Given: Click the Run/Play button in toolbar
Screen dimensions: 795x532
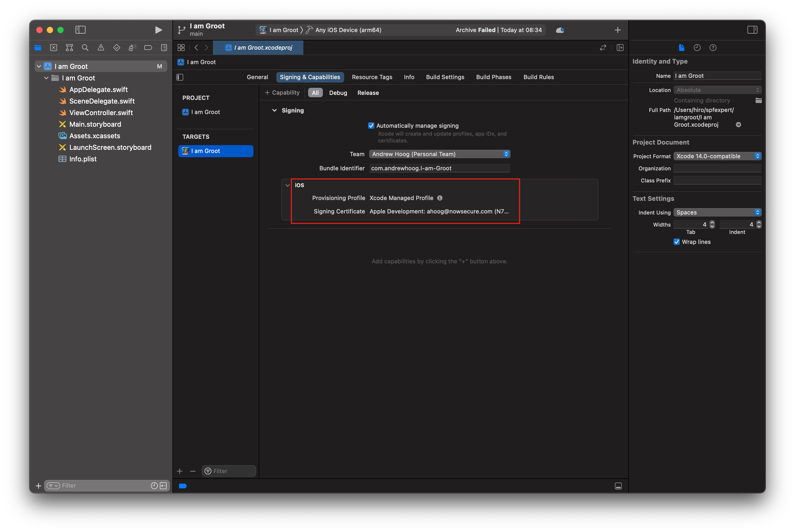Looking at the screenshot, I should 157,30.
